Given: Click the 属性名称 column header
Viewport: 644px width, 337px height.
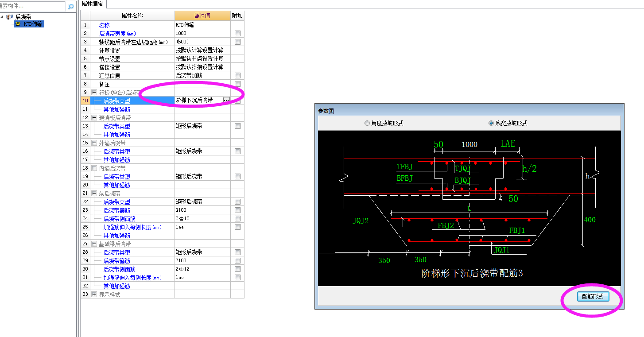Looking at the screenshot, I should (x=132, y=15).
